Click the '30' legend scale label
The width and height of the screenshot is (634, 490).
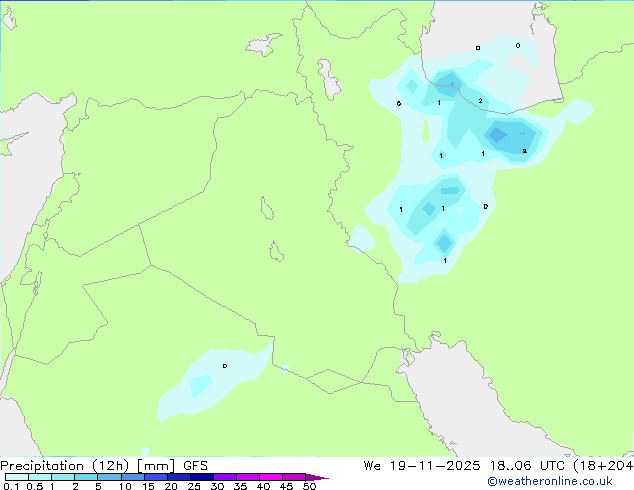(217, 486)
